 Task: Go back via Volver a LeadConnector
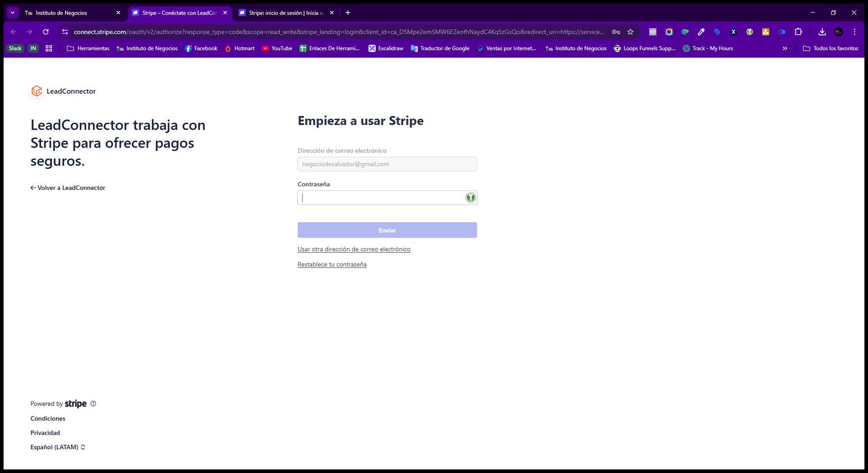[68, 188]
